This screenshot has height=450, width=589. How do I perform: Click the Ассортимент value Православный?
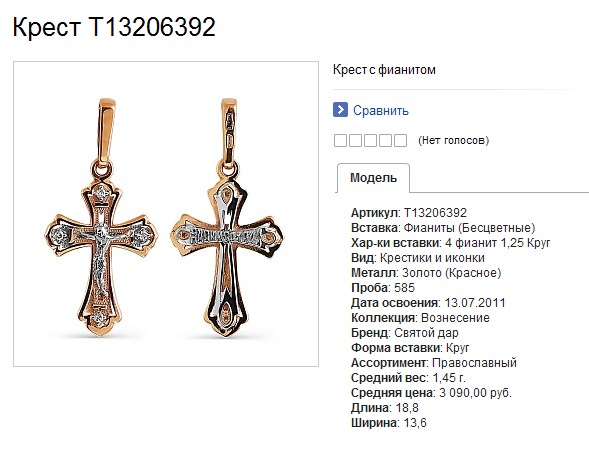474,363
